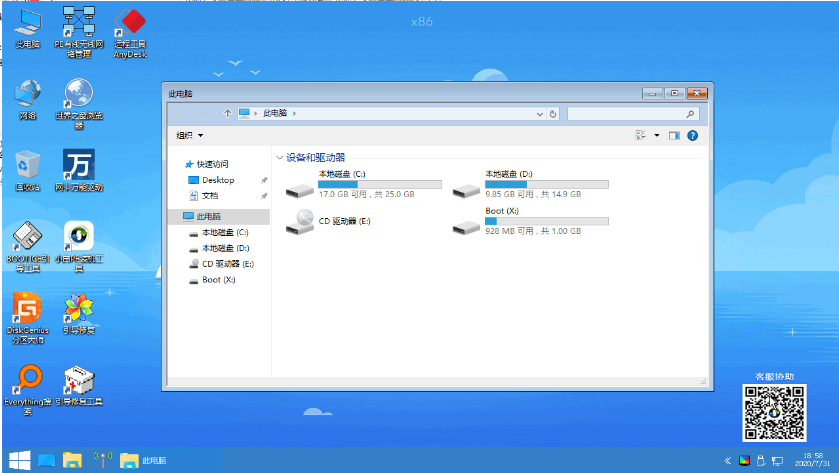The width and height of the screenshot is (839, 473).
Task: Click the Boot (X:) usage bar
Action: pos(547,221)
